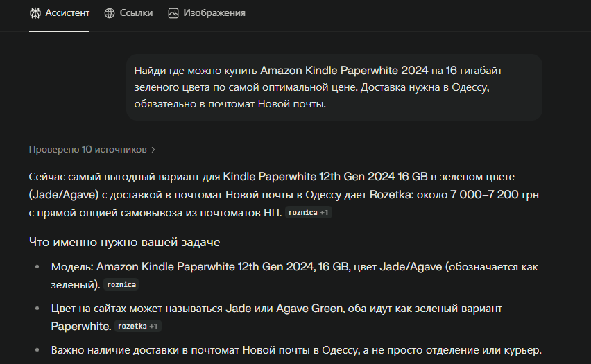This screenshot has width=591, height=364.
Task: Click the heading "Что именно нужно вашей задаче"
Action: pyautogui.click(x=125, y=242)
